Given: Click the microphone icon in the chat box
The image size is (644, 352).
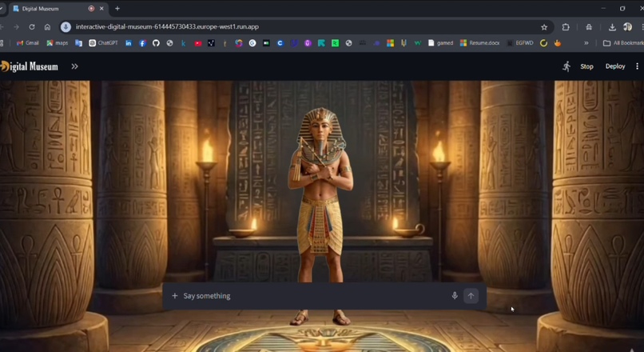Looking at the screenshot, I should [x=455, y=296].
